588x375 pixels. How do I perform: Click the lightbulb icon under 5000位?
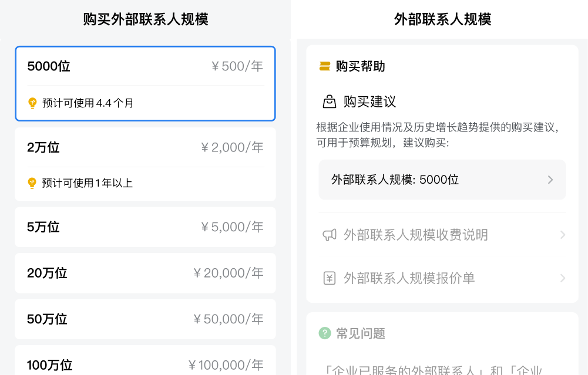(x=32, y=103)
